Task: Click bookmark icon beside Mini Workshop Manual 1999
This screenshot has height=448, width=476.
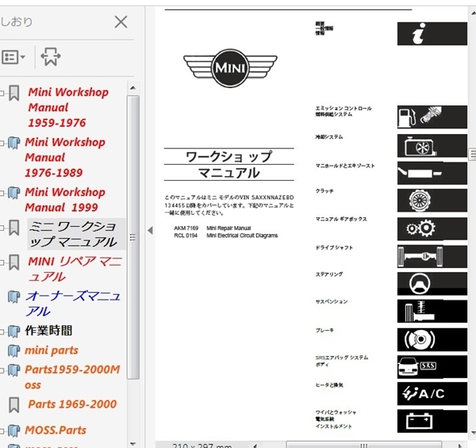Action: [13, 193]
